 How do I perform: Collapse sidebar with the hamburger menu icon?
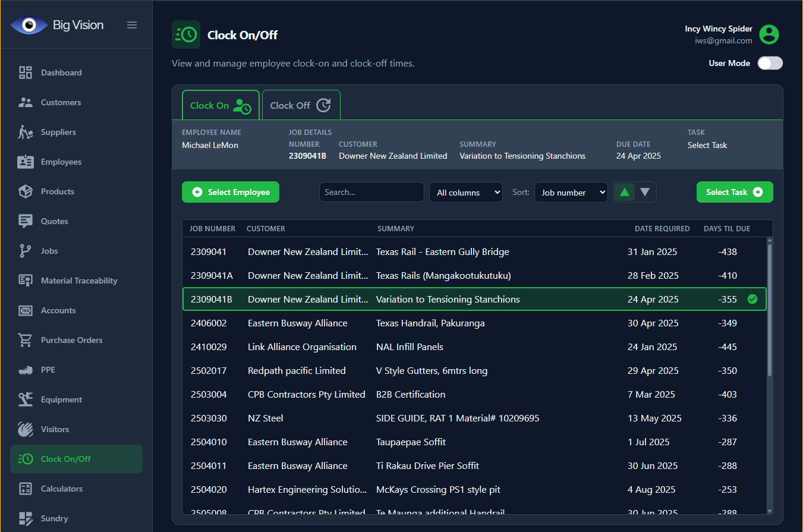[132, 25]
